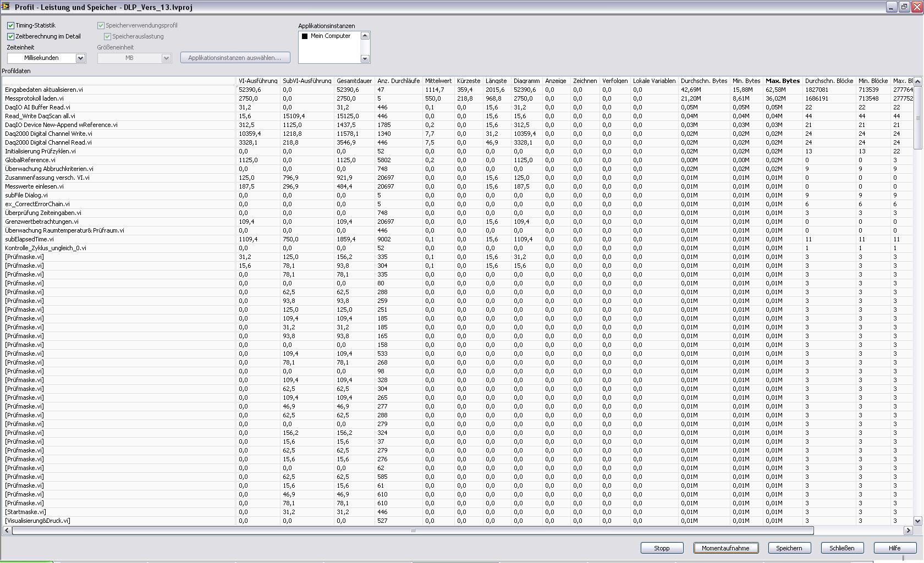Select Mein Computer in the instances list
The image size is (924, 563).
(x=330, y=36)
